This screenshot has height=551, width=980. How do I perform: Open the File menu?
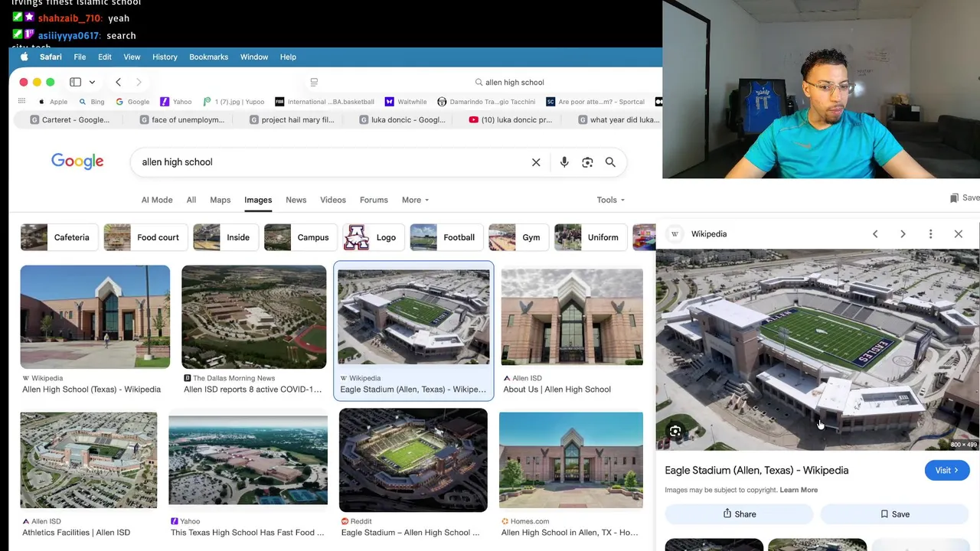pyautogui.click(x=80, y=57)
